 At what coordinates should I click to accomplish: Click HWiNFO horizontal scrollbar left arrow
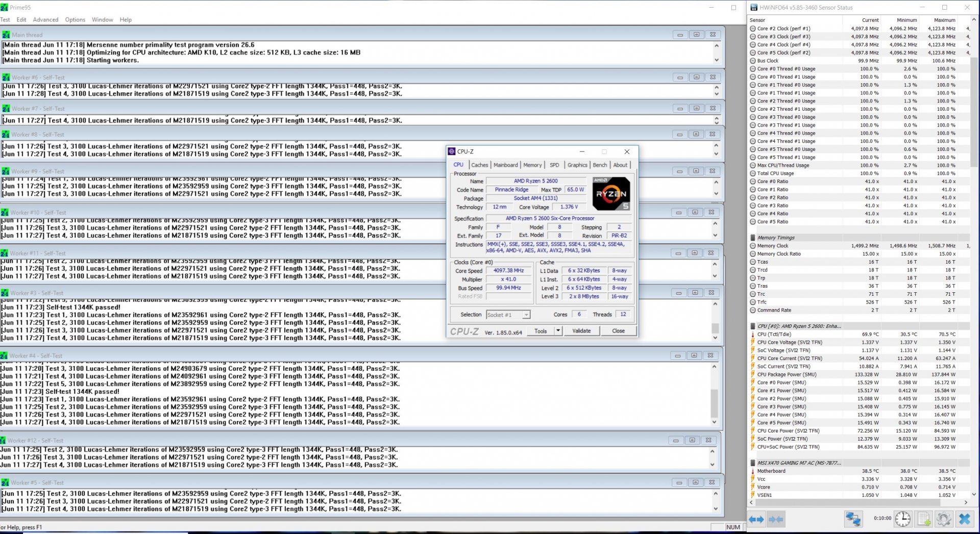[x=751, y=503]
